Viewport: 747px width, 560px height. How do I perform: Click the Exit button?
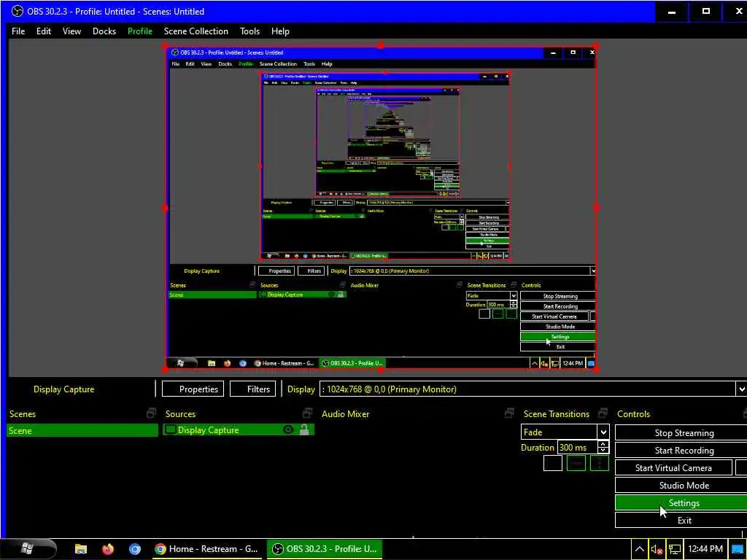pos(681,521)
